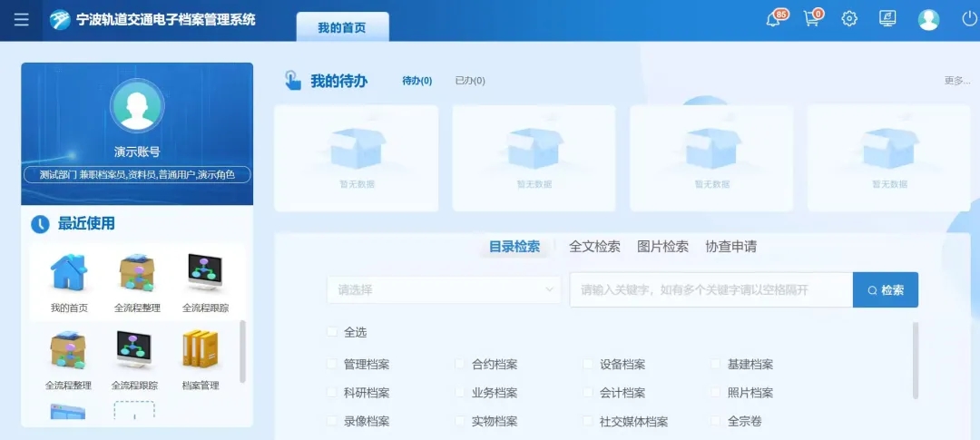Viewport: 980px width, 440px height.
Task: Tick the 全选 checkbox
Action: coord(332,332)
